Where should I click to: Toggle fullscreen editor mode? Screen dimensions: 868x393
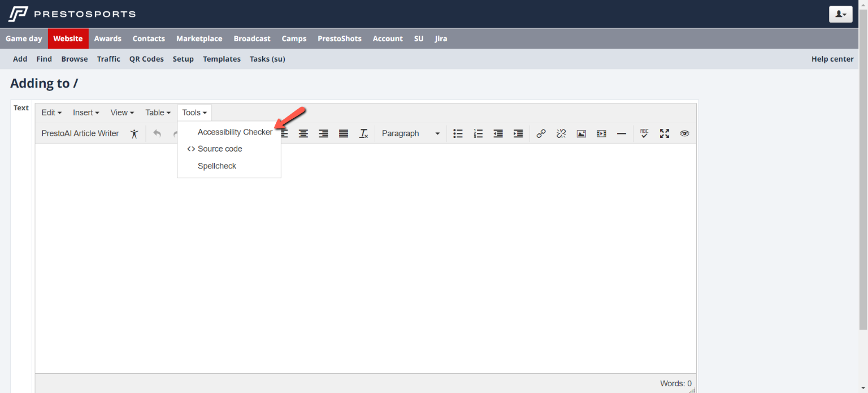tap(665, 134)
